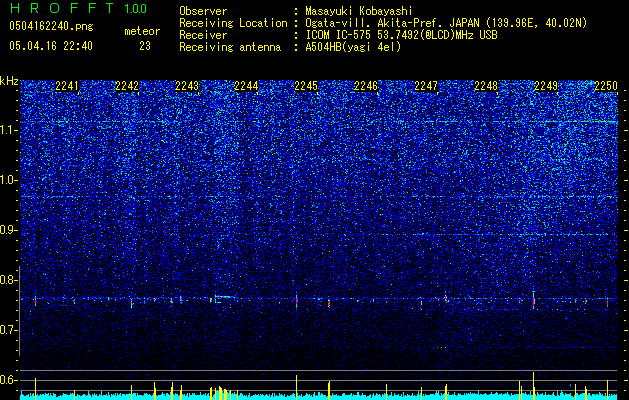Click the meteor echo streak at 2245

coord(296,299)
